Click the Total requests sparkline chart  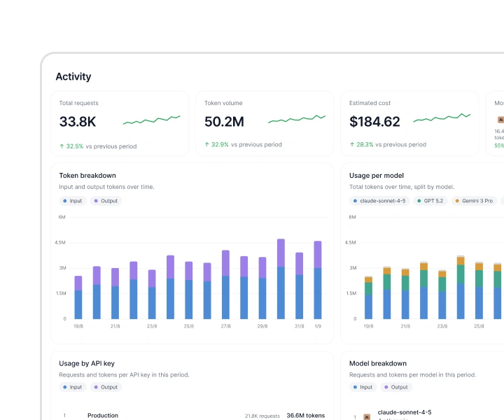point(152,120)
